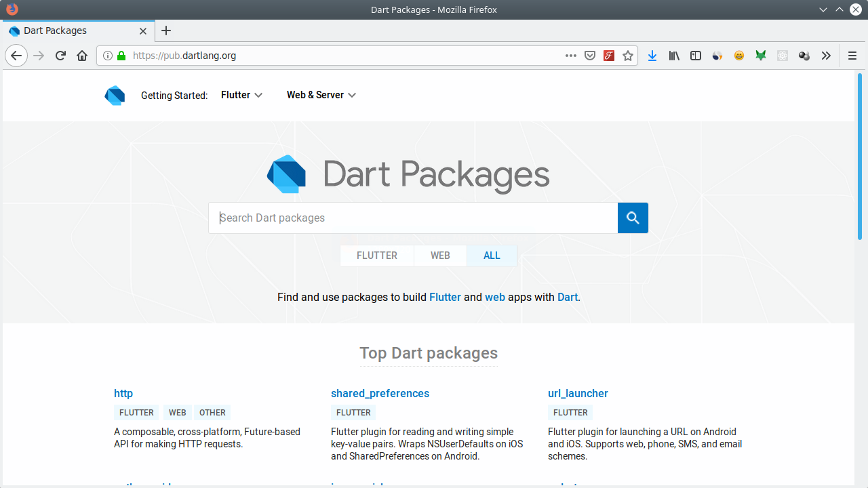Go to the browser home page
The image size is (868, 488).
(82, 56)
